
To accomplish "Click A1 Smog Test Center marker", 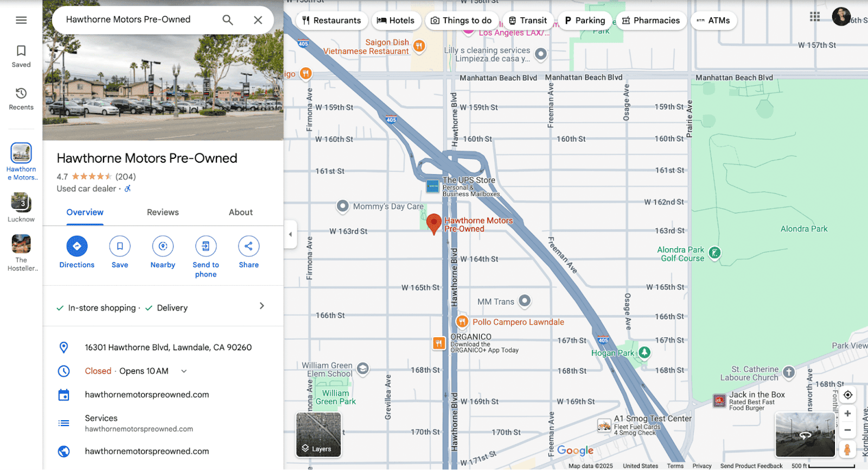I will 604,425.
